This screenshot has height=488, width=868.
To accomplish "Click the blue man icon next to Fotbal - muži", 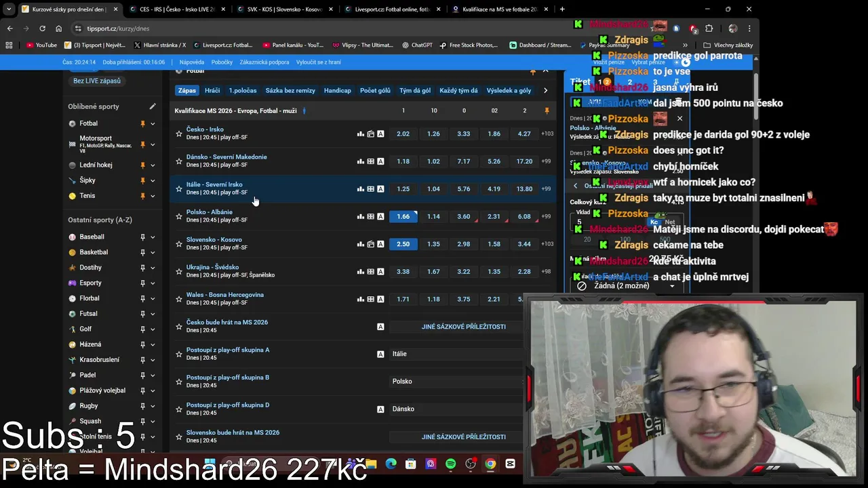I will [x=304, y=110].
